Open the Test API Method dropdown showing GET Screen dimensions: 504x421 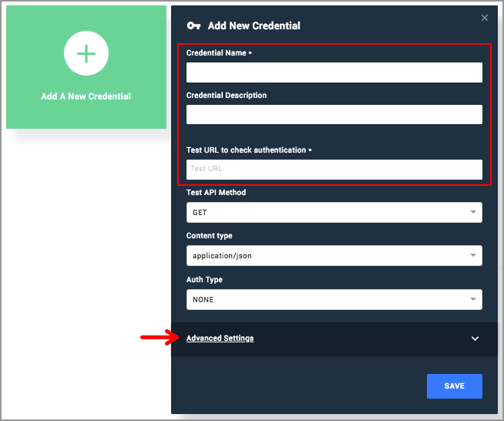tap(334, 212)
